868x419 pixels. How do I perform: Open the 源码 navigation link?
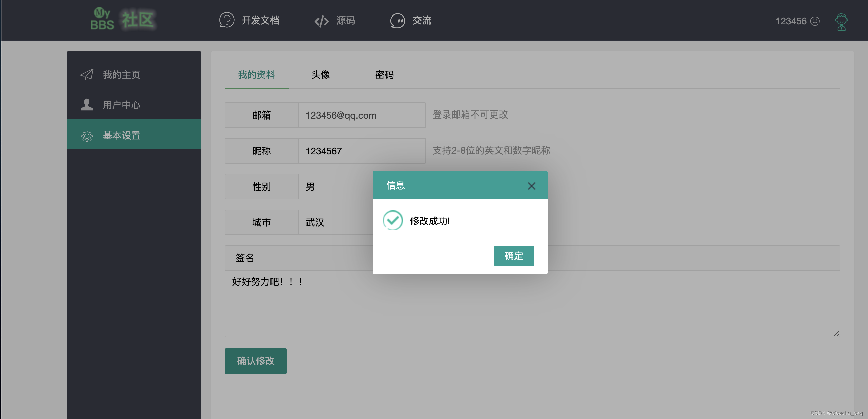(346, 20)
